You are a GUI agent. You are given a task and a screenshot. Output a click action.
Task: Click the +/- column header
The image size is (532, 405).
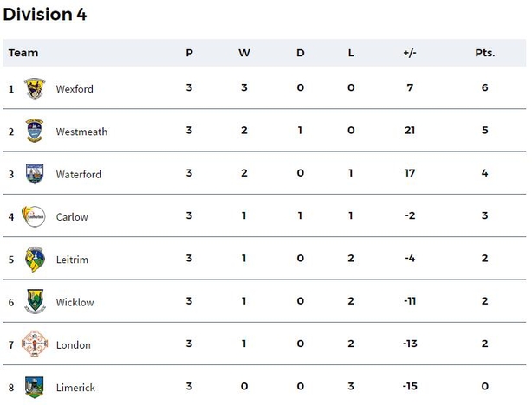[410, 53]
